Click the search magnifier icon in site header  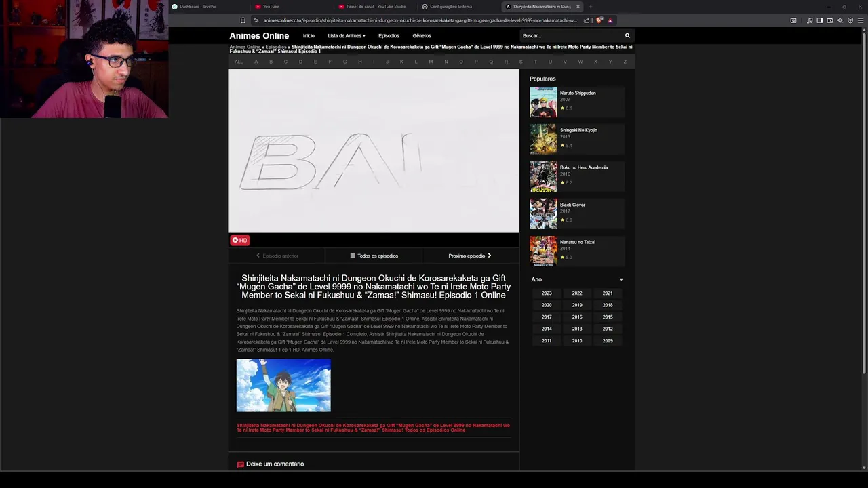[627, 36]
